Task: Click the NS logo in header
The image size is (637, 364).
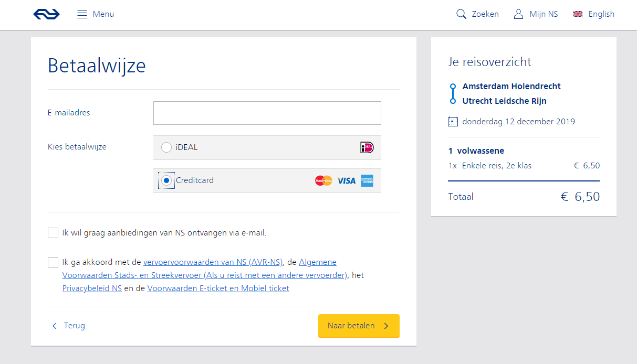Action: point(46,14)
